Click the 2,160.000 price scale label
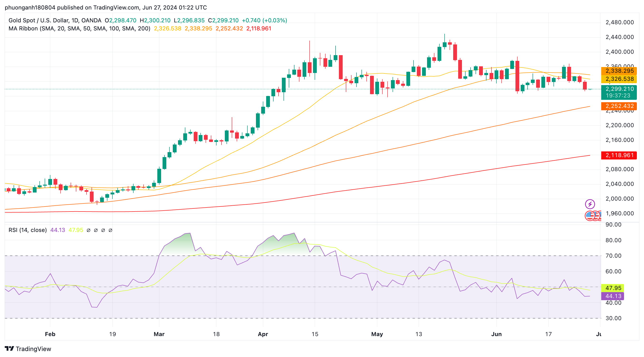Viewport: 644px width, 357px height. (620, 140)
